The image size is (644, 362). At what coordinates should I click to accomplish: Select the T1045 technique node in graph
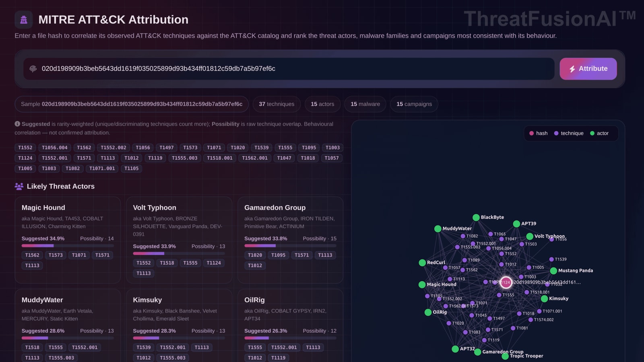point(472,315)
